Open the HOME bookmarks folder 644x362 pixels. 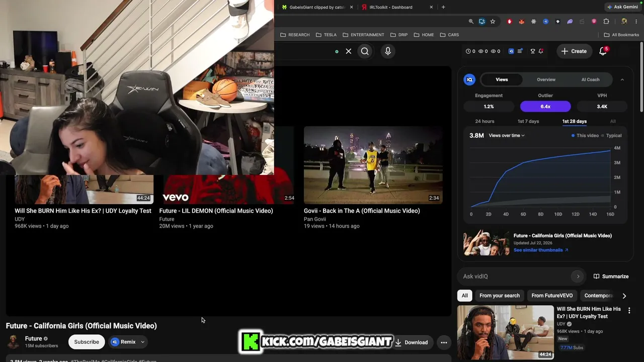pos(424,35)
